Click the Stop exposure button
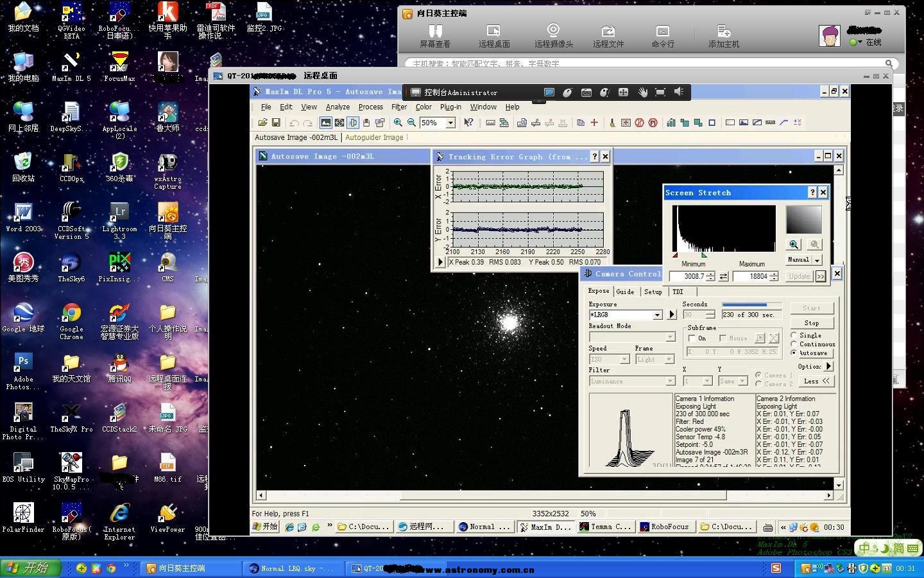This screenshot has width=924, height=578. [812, 322]
